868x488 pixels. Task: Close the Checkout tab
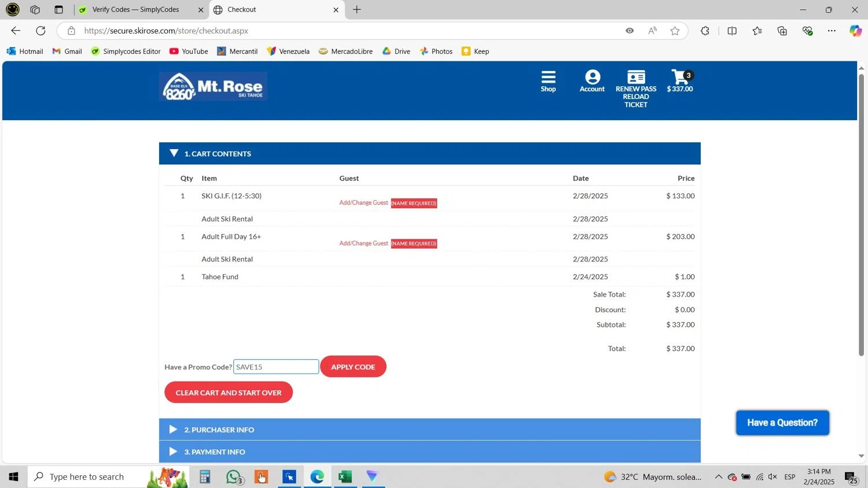[x=336, y=9]
